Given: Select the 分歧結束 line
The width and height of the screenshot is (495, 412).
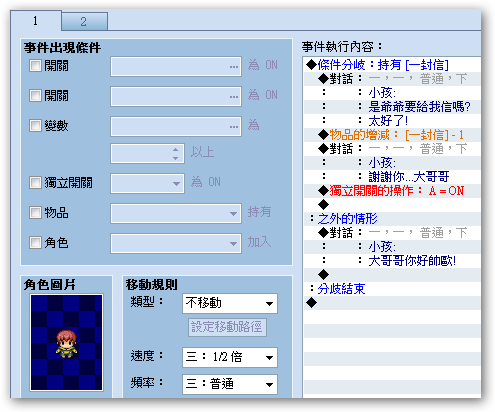Looking at the screenshot, I should pyautogui.click(x=392, y=289).
